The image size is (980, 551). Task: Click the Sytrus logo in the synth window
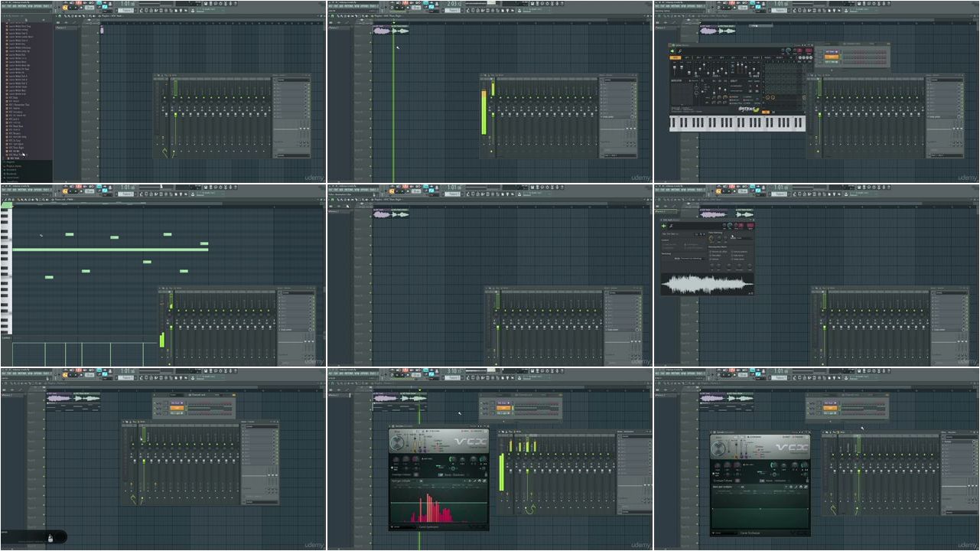point(750,109)
